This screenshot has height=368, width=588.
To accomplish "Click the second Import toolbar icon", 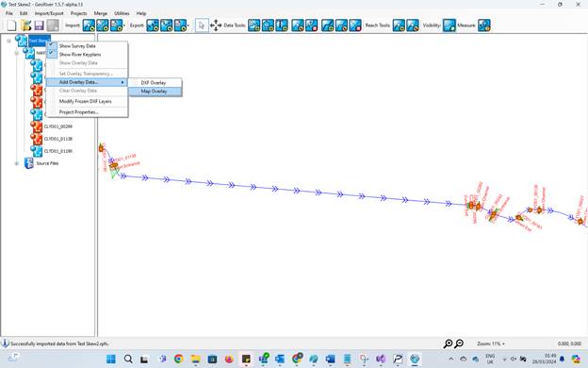I will [103, 25].
